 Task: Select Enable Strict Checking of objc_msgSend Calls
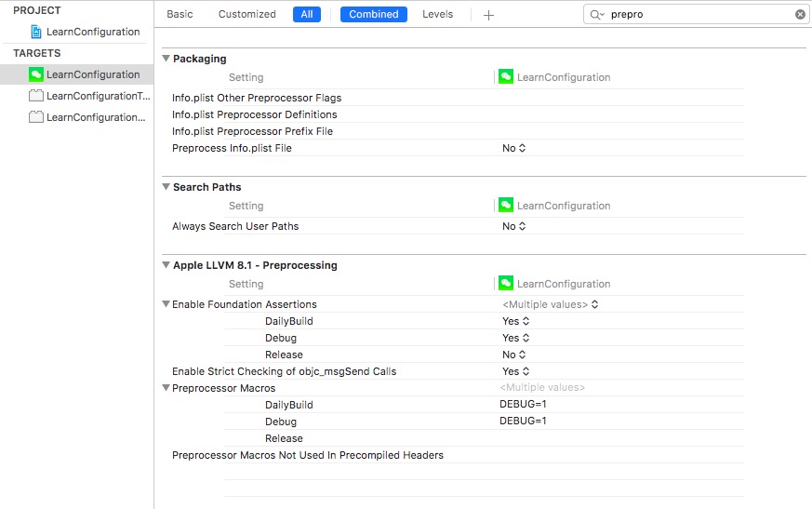[x=284, y=371]
